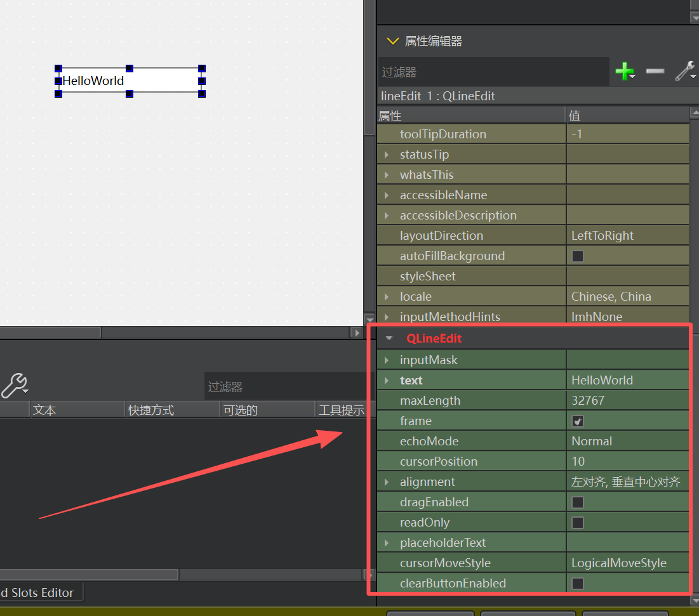This screenshot has width=699, height=616.
Task: Expand the whatsThis property
Action: click(x=387, y=174)
